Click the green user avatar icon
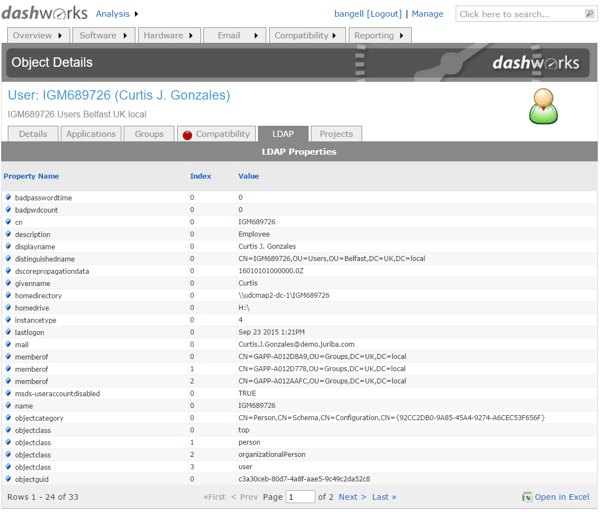 [543, 106]
